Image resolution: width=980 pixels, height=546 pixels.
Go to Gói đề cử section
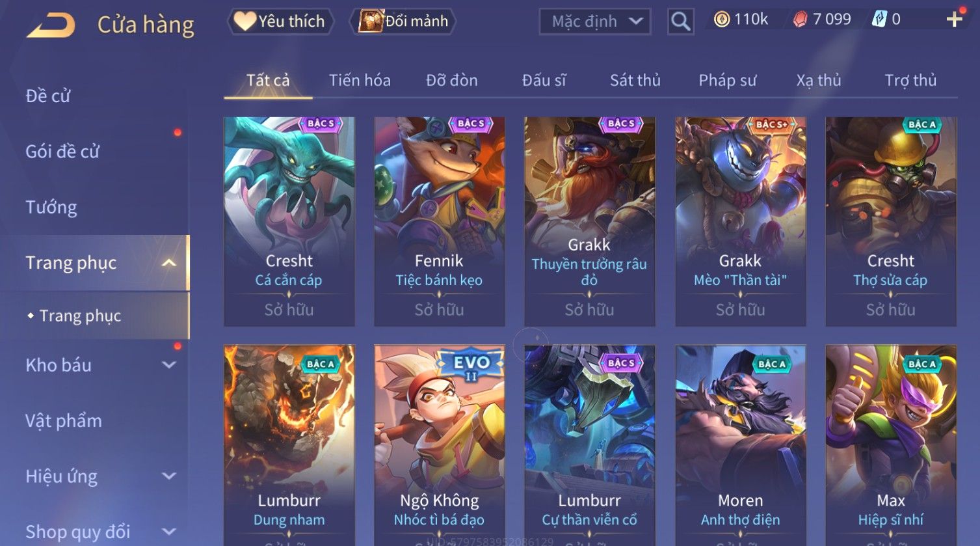tap(62, 152)
